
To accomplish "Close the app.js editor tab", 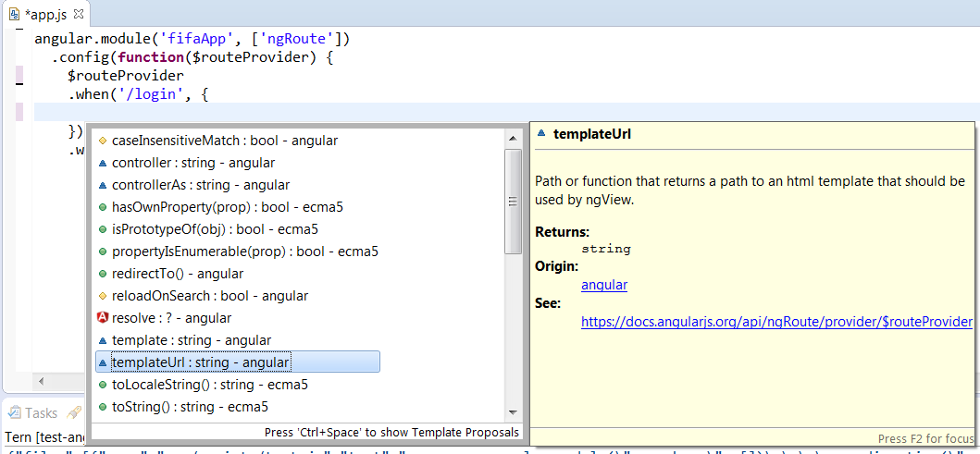I will (78, 13).
